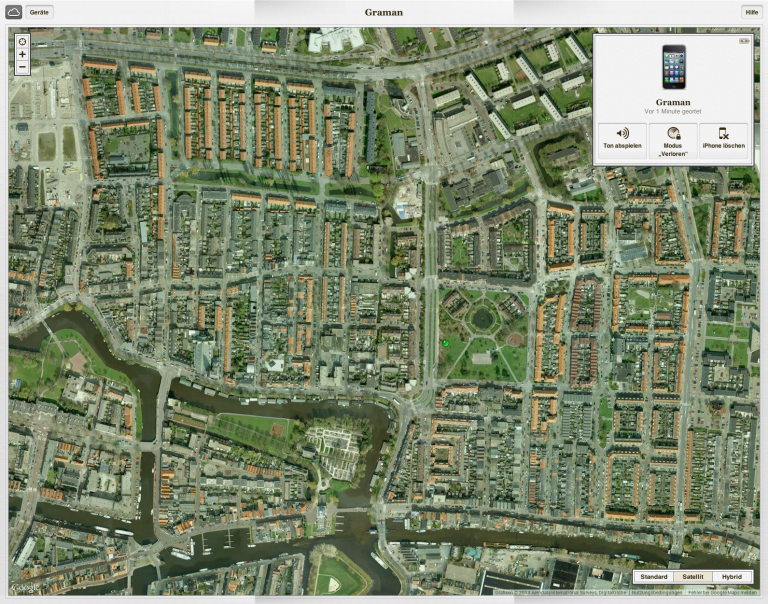Activate Modus Verloren lost mode

point(672,138)
